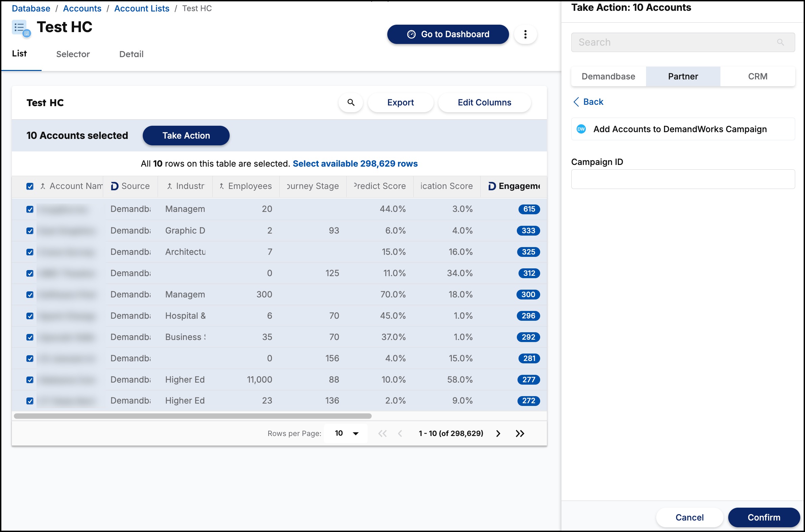Click the DemandWorks DW logo icon
The height and width of the screenshot is (532, 805).
pyautogui.click(x=581, y=129)
